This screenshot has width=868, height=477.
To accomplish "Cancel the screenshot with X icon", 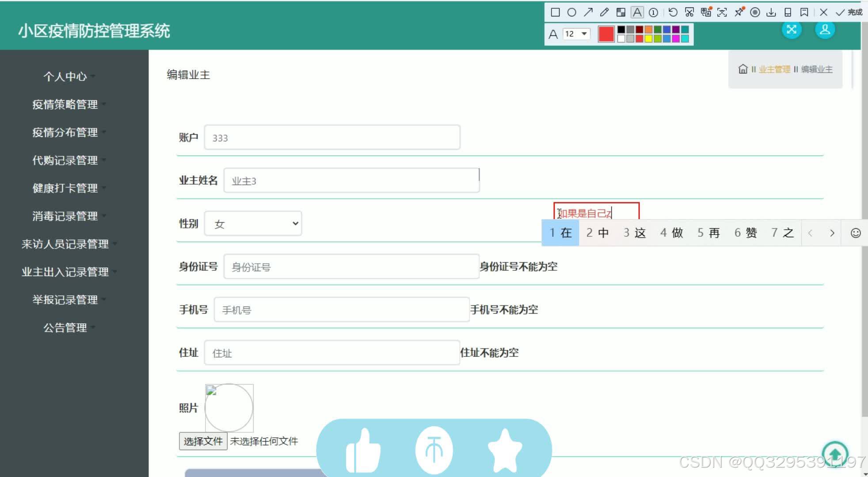I will (x=823, y=12).
